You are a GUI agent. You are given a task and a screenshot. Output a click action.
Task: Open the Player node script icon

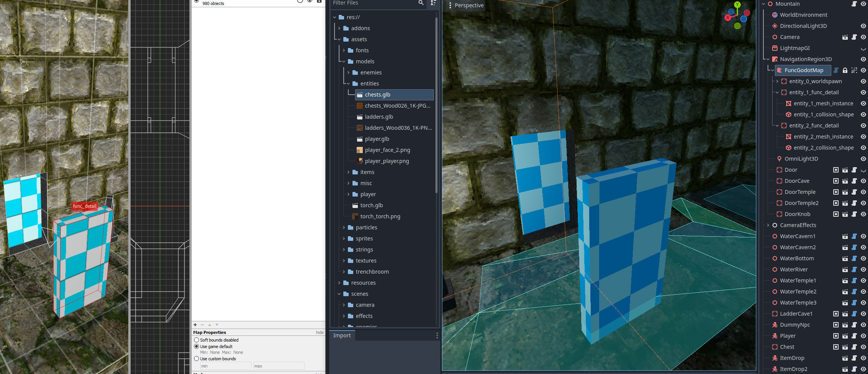[854, 336]
